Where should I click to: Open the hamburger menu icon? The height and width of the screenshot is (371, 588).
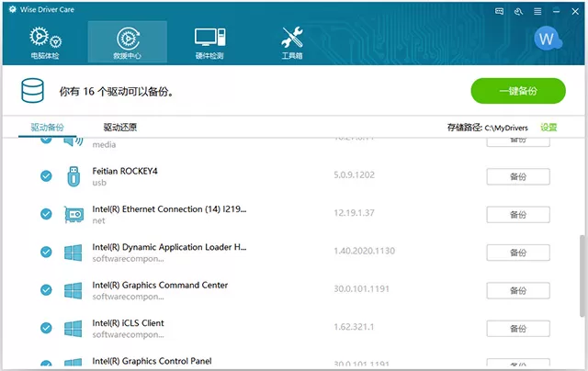[x=537, y=12]
